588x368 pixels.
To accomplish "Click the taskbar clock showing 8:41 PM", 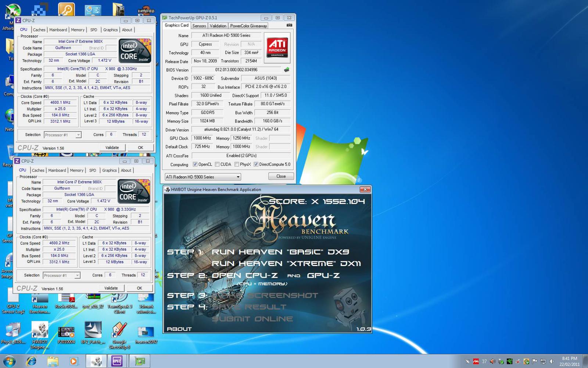I will pyautogui.click(x=570, y=361).
